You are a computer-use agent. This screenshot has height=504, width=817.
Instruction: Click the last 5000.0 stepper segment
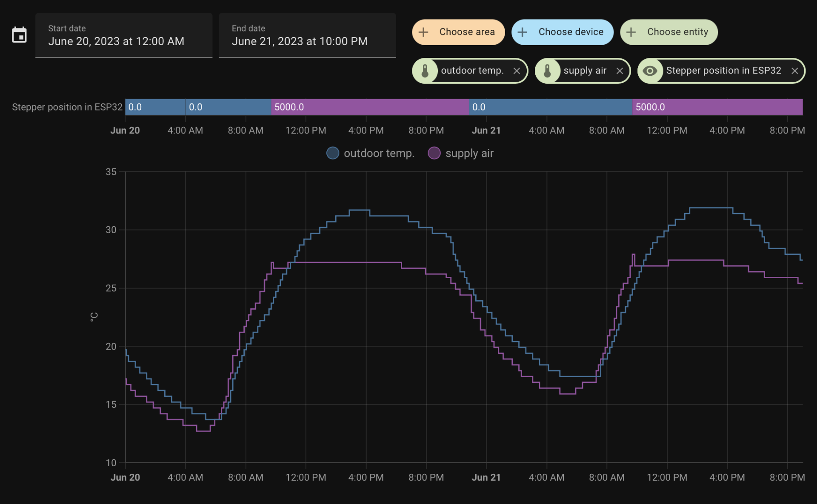pyautogui.click(x=717, y=107)
